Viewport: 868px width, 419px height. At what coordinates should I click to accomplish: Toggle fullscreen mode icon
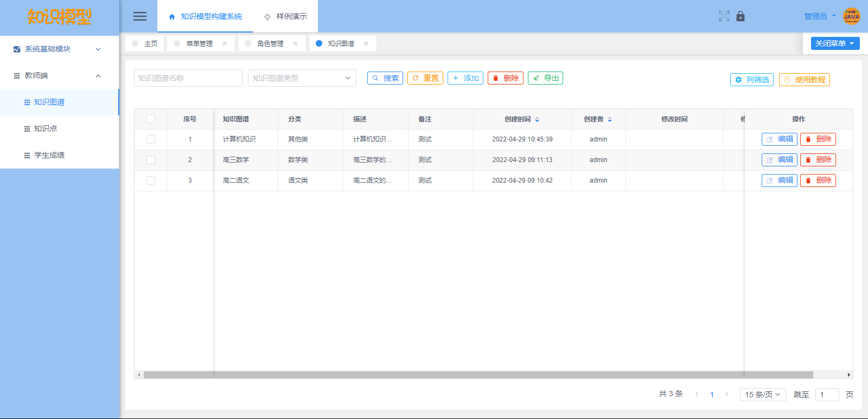724,16
